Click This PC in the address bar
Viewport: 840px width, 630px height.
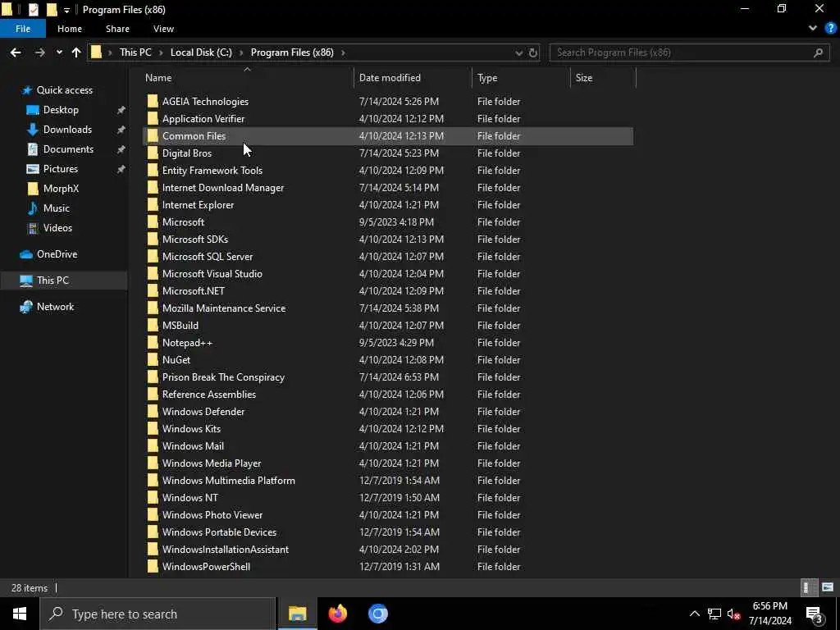[135, 52]
